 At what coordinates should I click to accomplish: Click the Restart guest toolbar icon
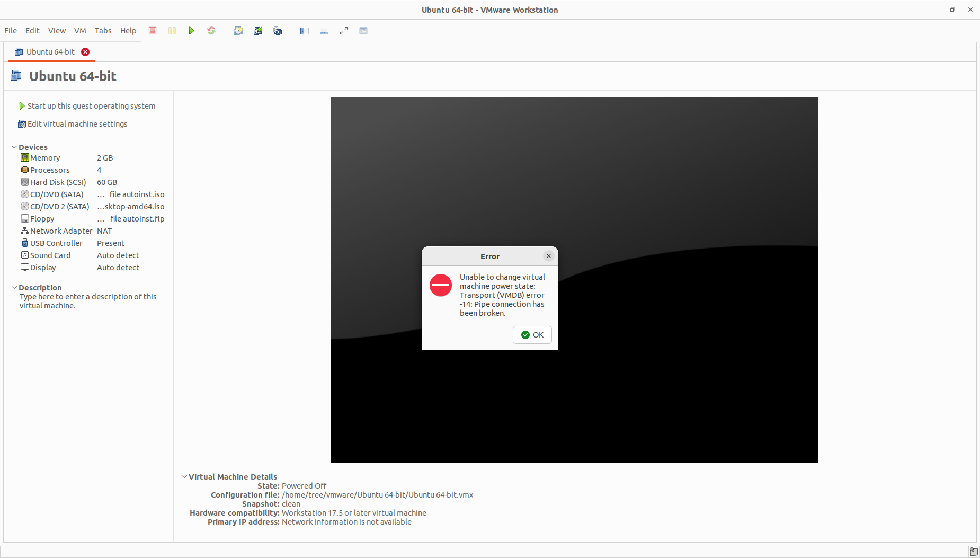click(211, 31)
